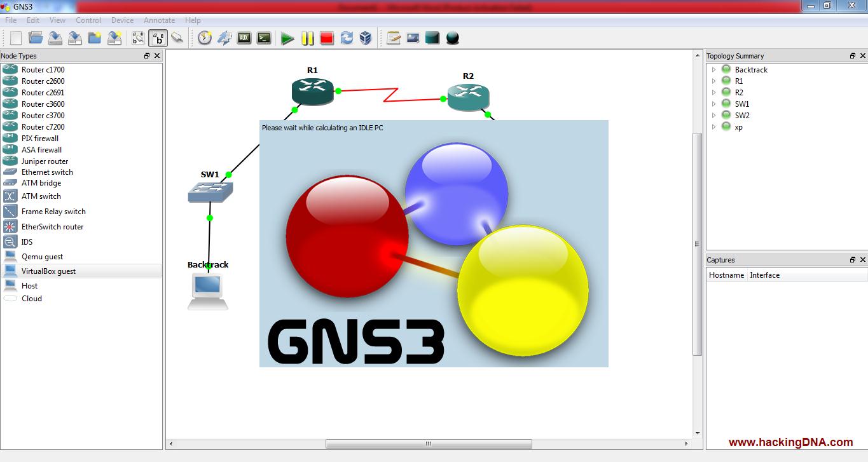Click the R2 router on canvas
The image size is (868, 462).
(468, 97)
